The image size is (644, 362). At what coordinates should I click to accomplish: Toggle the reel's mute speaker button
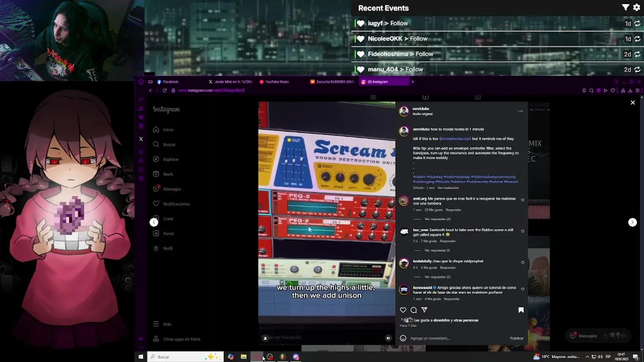pos(388,338)
